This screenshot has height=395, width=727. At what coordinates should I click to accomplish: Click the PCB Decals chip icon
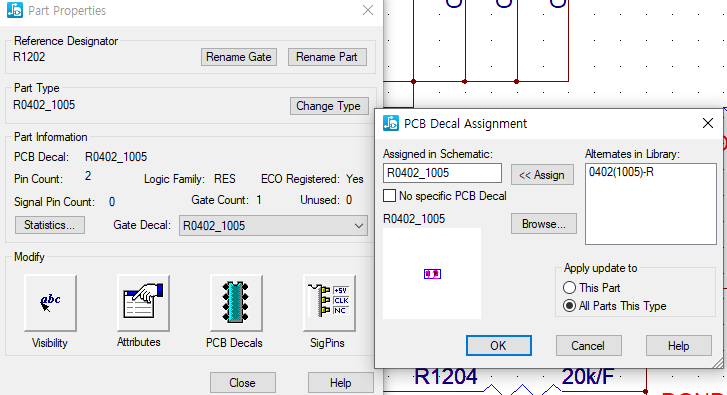coord(236,303)
